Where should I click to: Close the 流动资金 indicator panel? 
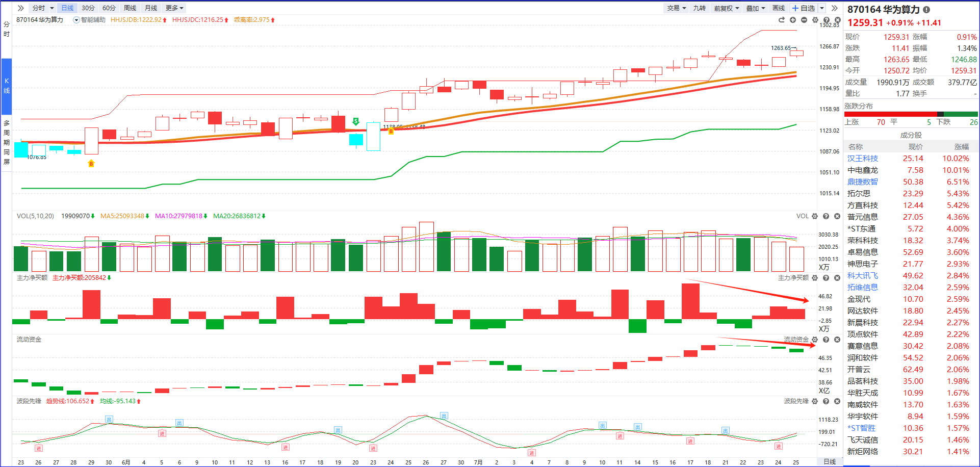coord(837,340)
